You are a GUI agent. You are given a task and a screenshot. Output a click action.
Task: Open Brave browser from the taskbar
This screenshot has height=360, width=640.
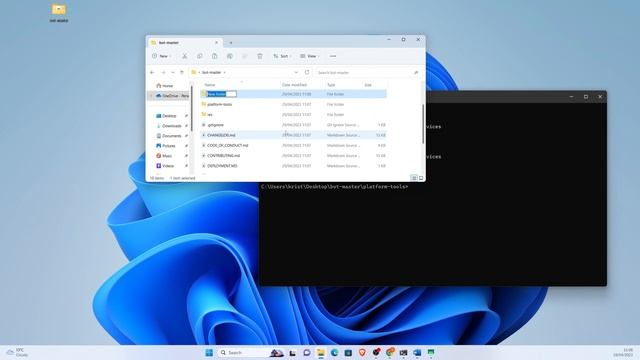coord(362,353)
